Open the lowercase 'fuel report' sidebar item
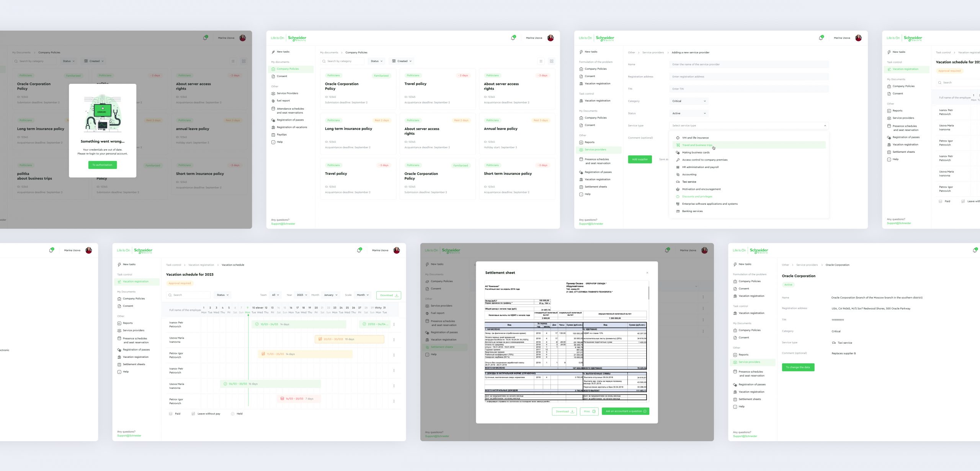This screenshot has height=471, width=980. coord(283,101)
